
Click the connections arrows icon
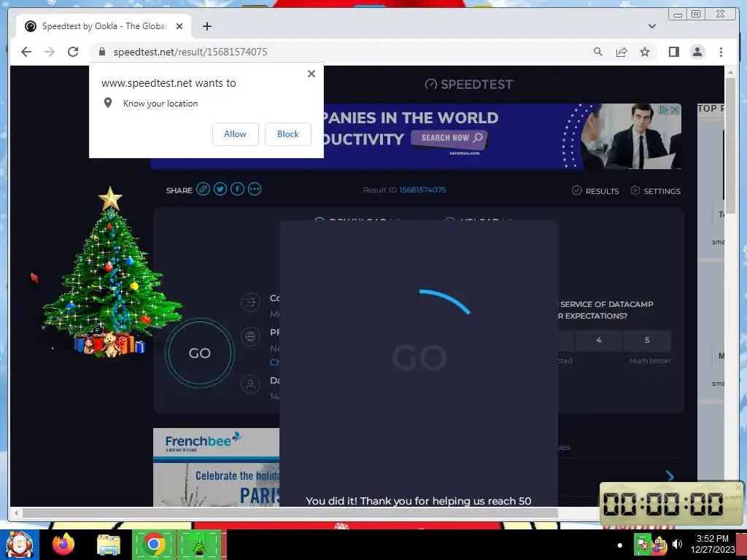(250, 302)
